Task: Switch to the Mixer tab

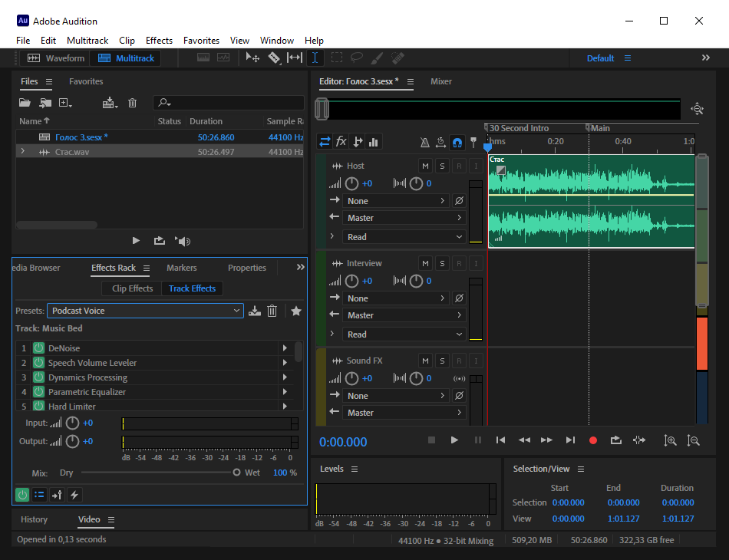Action: tap(440, 81)
